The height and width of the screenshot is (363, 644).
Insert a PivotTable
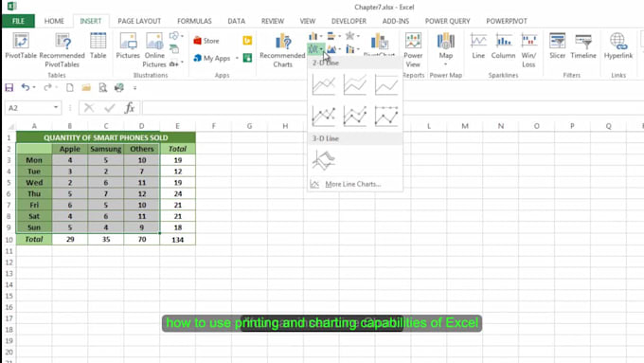pyautogui.click(x=21, y=46)
